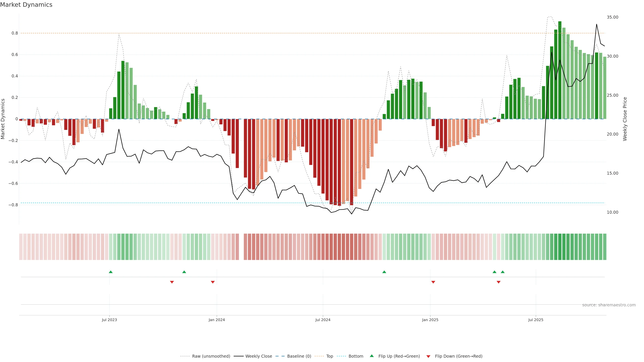Viewport: 644px width, 362px height.
Task: Toggle the Top legend entry
Action: [330, 356]
